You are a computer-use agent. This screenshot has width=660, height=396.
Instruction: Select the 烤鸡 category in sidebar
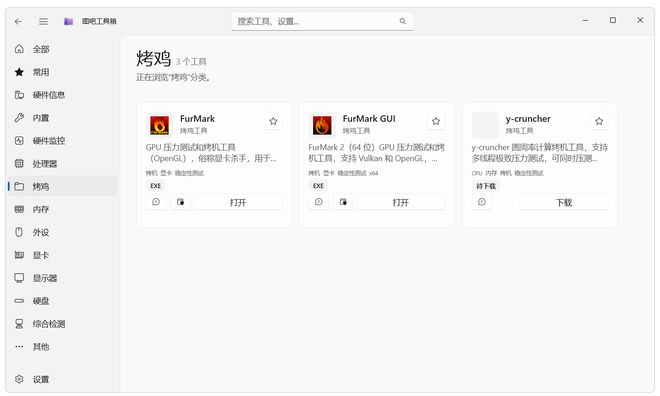[62, 186]
